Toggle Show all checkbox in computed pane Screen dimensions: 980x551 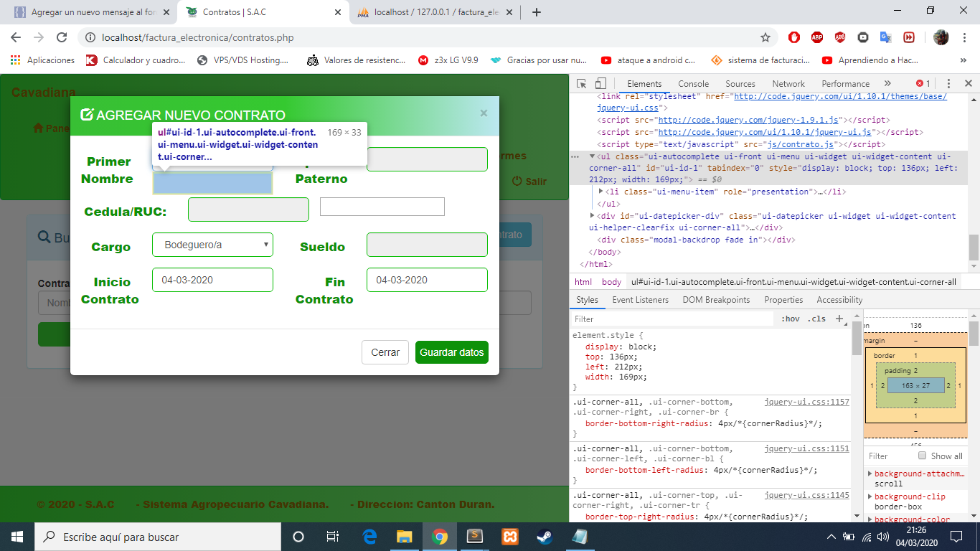click(x=923, y=456)
